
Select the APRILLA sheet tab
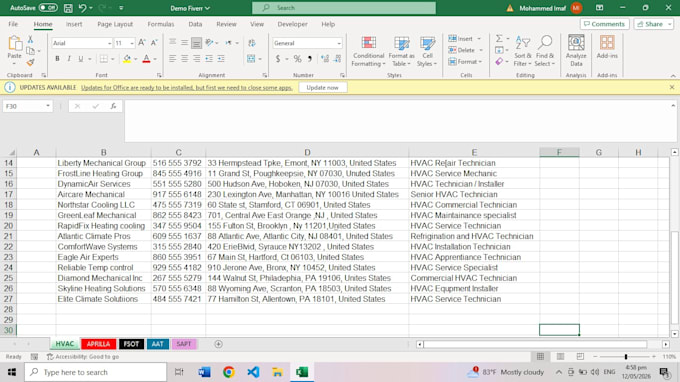pos(98,344)
